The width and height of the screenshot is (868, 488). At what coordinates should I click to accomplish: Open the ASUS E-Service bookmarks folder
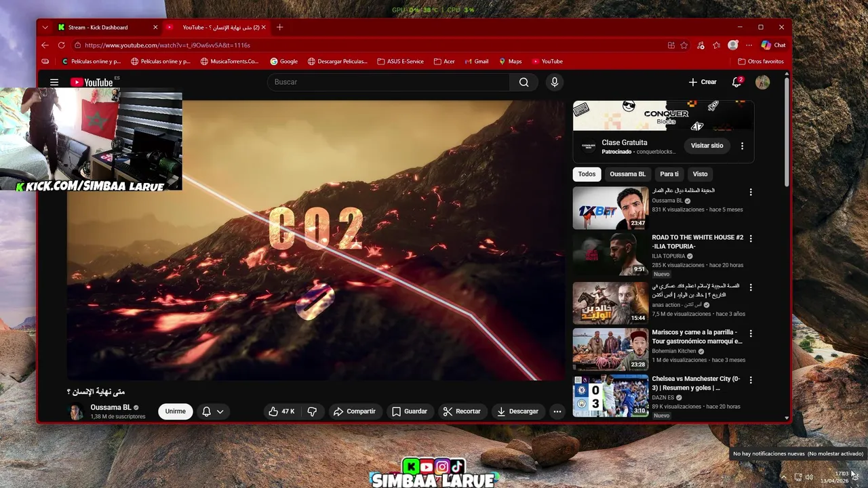coord(401,61)
